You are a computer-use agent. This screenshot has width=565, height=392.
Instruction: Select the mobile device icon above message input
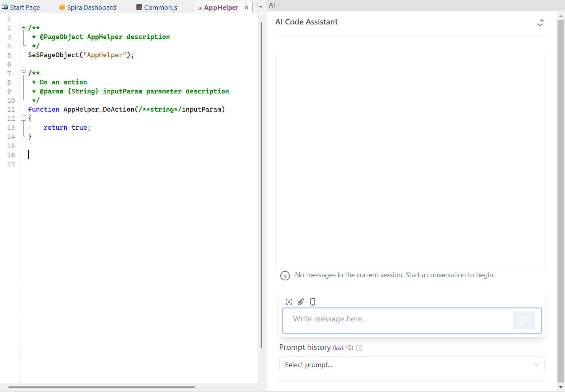pyautogui.click(x=312, y=301)
